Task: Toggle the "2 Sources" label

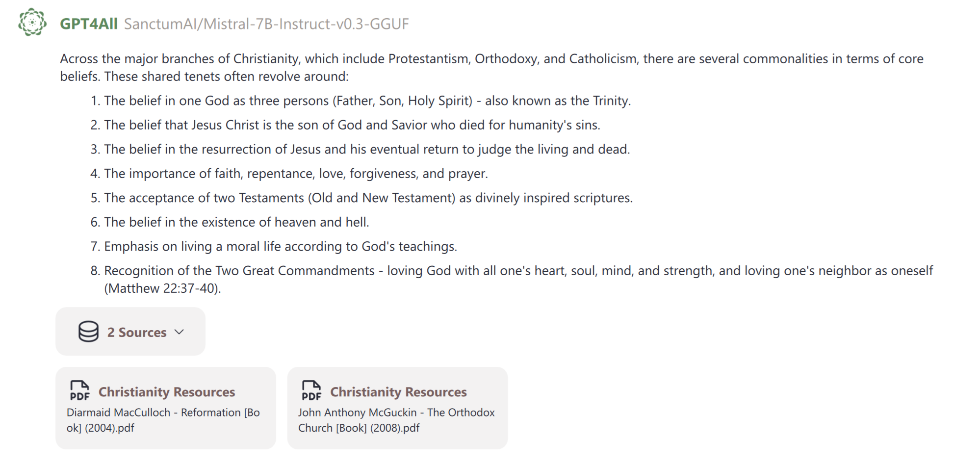Action: click(137, 333)
